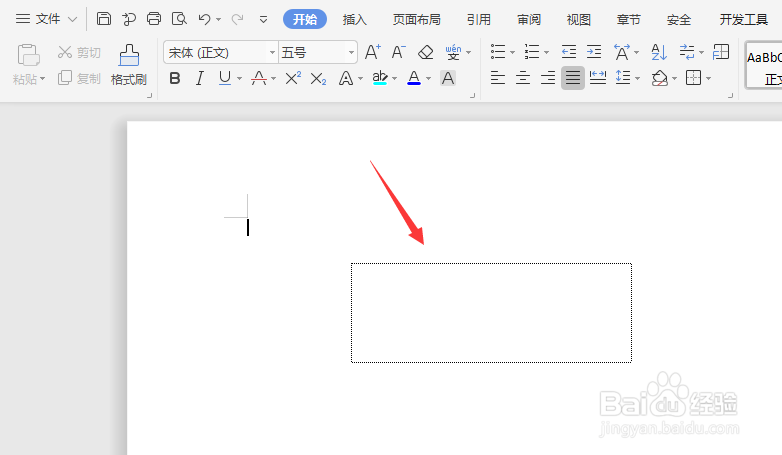Select justify alignment
The image size is (782, 455).
click(x=573, y=78)
